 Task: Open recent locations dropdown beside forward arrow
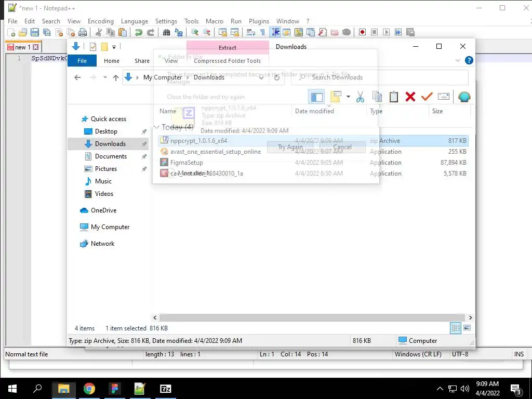pos(105,77)
